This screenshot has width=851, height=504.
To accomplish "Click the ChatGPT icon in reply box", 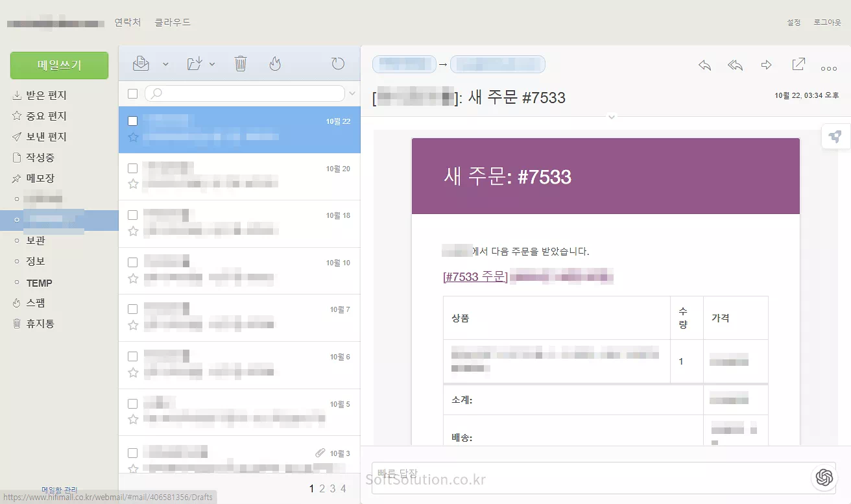I will [824, 478].
